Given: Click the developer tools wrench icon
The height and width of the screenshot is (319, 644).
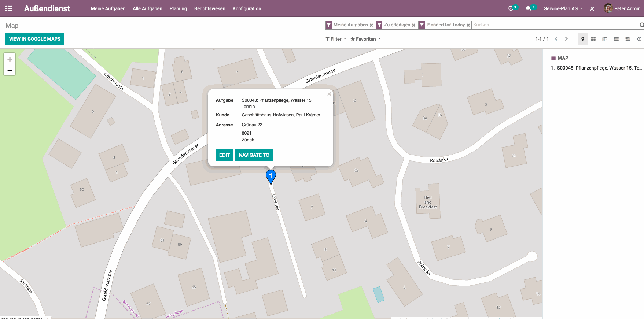Looking at the screenshot, I should tap(592, 8).
